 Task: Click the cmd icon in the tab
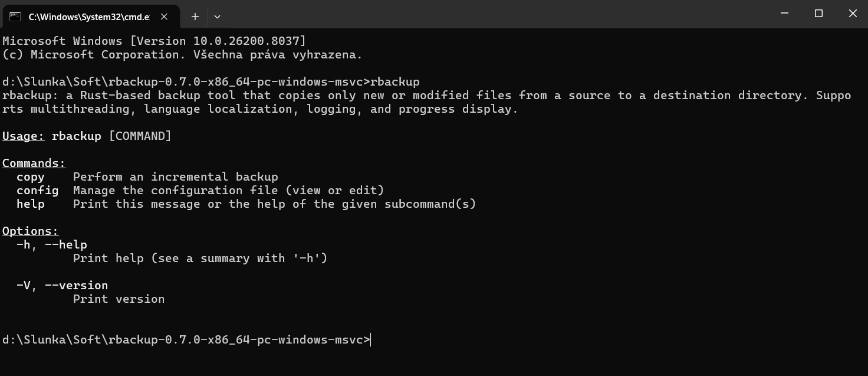coord(15,17)
